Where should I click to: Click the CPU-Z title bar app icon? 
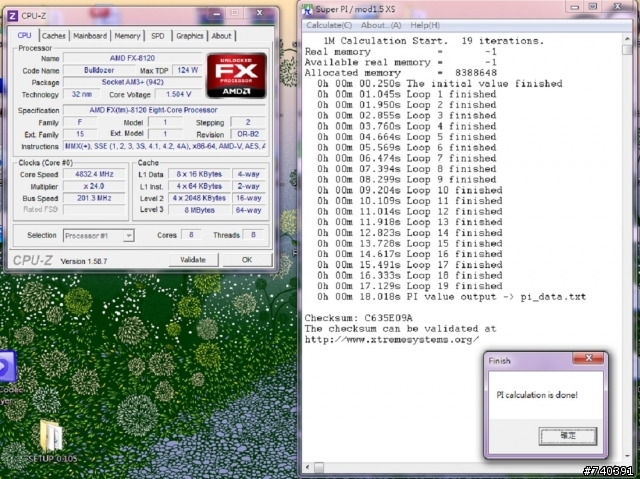click(13, 16)
